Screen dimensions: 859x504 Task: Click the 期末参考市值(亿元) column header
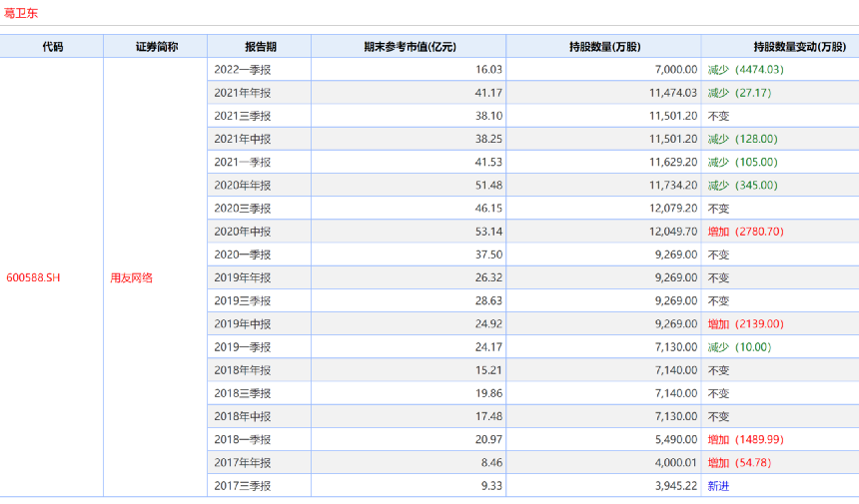click(x=409, y=46)
